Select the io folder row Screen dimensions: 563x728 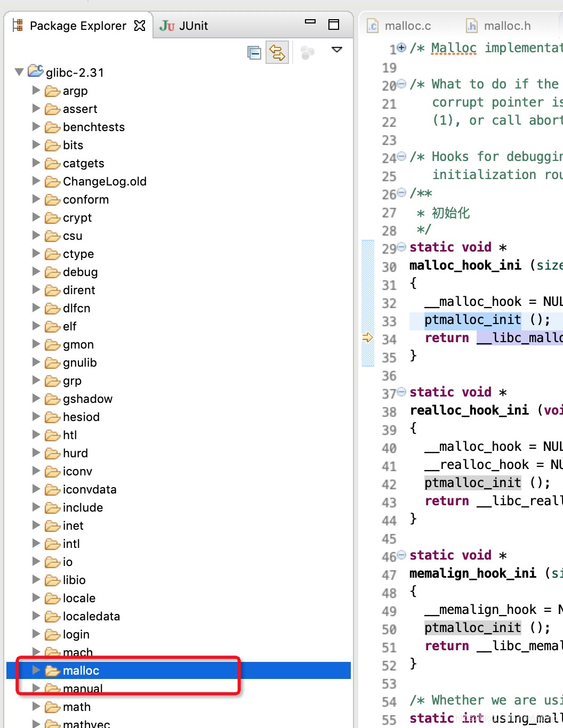pos(179,562)
